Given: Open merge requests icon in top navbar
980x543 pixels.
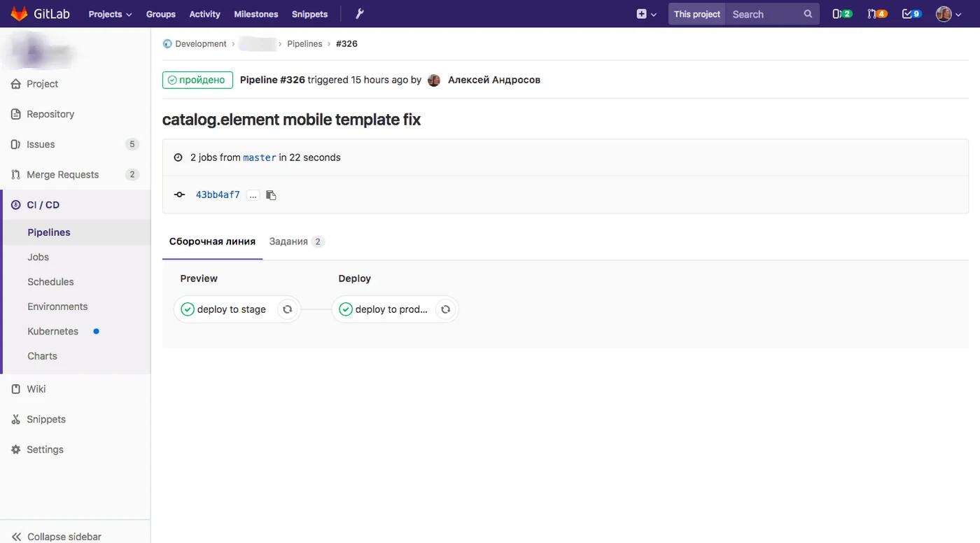Looking at the screenshot, I should (877, 14).
